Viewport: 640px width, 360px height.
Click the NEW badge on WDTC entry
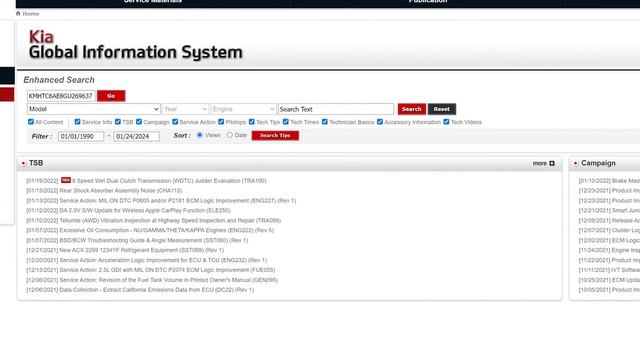(x=66, y=180)
